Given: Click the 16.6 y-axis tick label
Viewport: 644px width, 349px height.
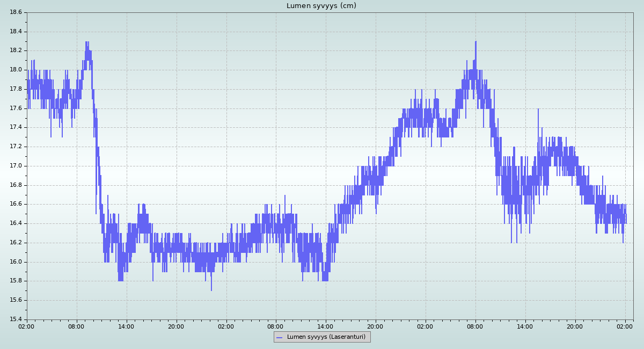Looking at the screenshot, I should 16,204.
